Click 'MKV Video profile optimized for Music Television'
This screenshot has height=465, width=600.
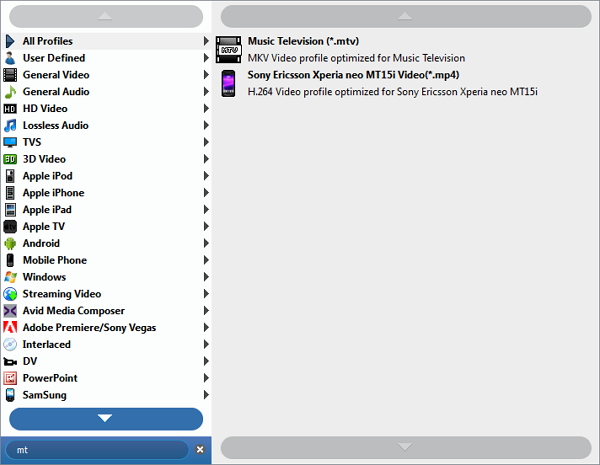pyautogui.click(x=356, y=58)
